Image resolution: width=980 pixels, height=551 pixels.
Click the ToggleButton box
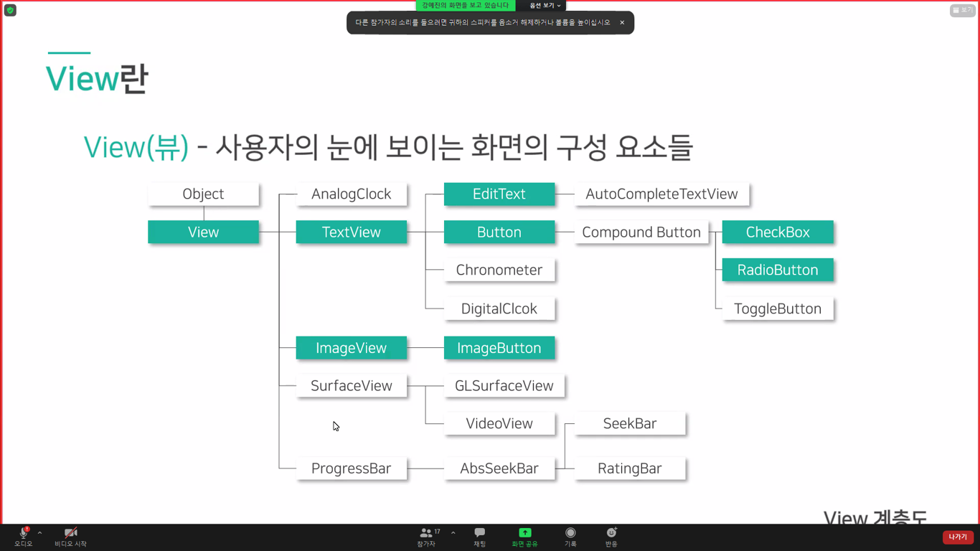pos(778,309)
